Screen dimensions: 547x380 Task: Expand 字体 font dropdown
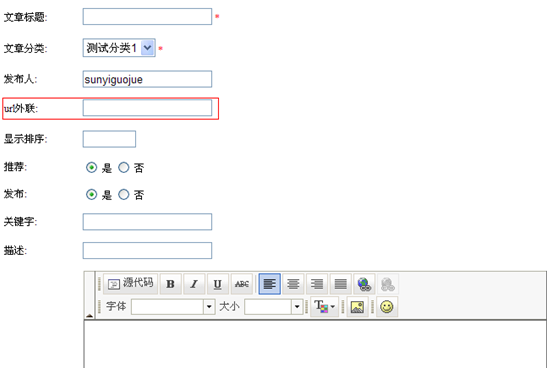click(209, 307)
